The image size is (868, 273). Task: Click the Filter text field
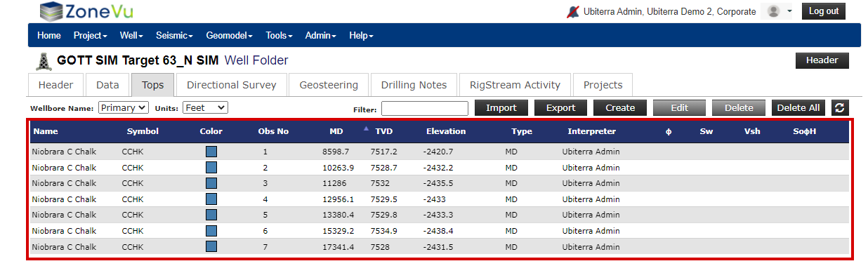click(x=425, y=108)
